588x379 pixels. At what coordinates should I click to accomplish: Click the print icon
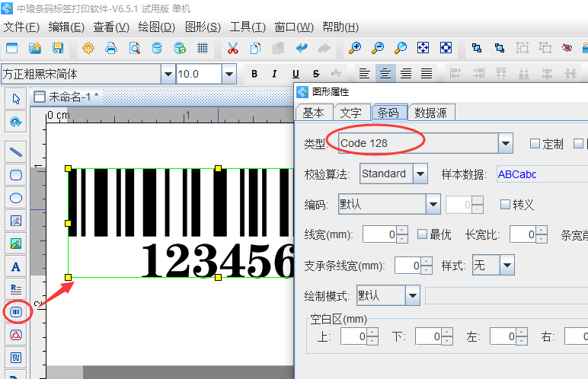pos(111,48)
